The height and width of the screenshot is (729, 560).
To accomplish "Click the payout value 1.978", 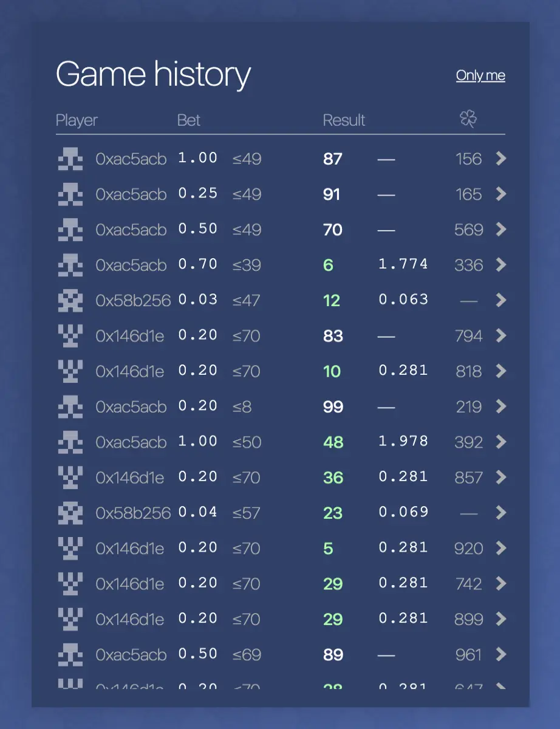I will pyautogui.click(x=403, y=441).
